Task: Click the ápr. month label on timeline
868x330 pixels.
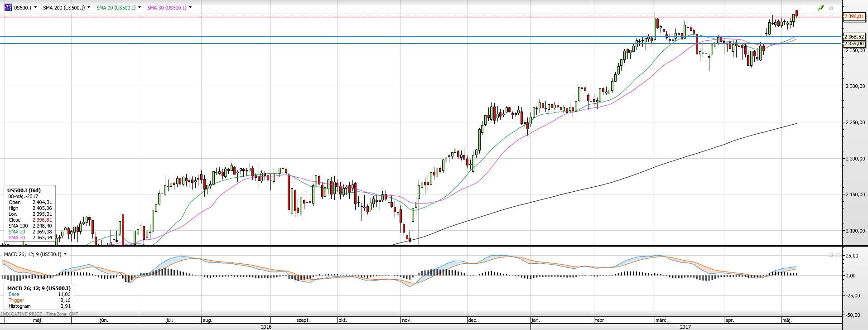Action: [x=729, y=320]
